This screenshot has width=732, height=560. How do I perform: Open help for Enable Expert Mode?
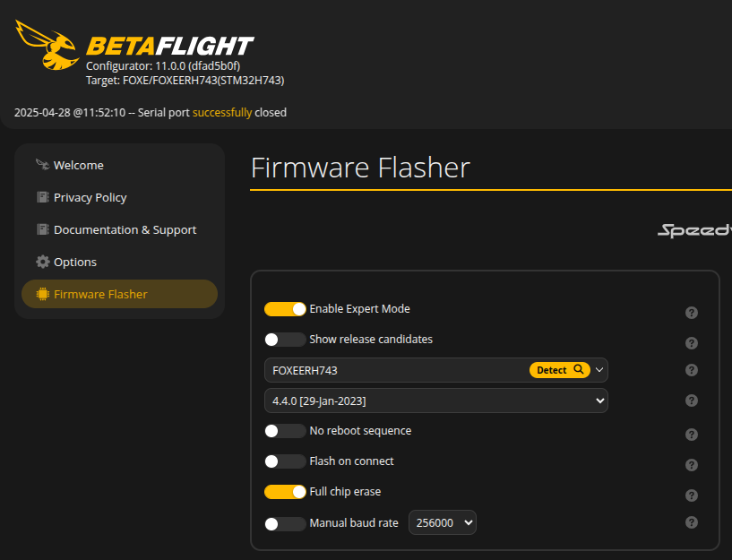click(x=692, y=313)
